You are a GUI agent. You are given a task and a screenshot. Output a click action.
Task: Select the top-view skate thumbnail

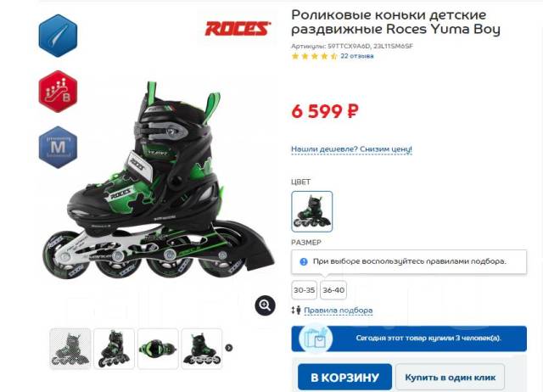(x=158, y=349)
